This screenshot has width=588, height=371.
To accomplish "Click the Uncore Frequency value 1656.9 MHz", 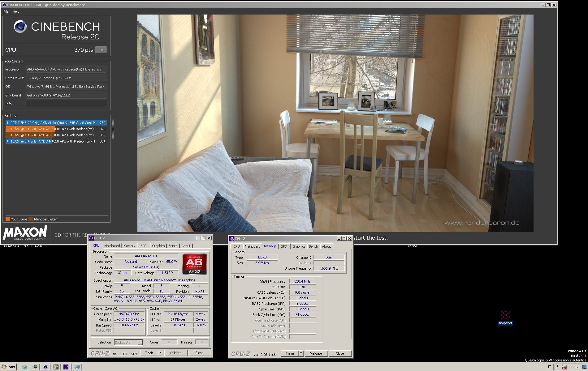I will pos(329,268).
